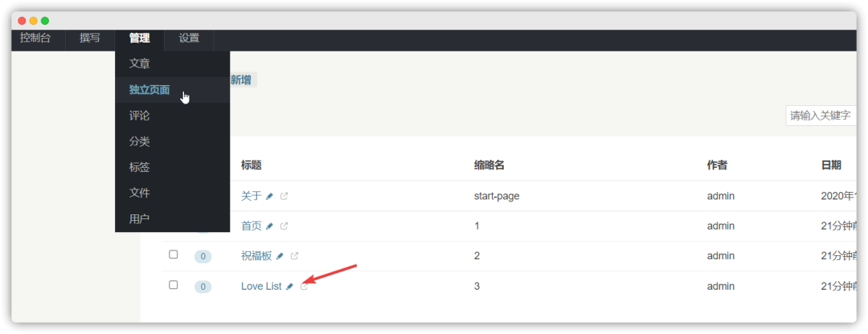Screen dimensions: 868x334
Task: Tick the checkbox for the 祝福板 row
Action: click(x=174, y=255)
